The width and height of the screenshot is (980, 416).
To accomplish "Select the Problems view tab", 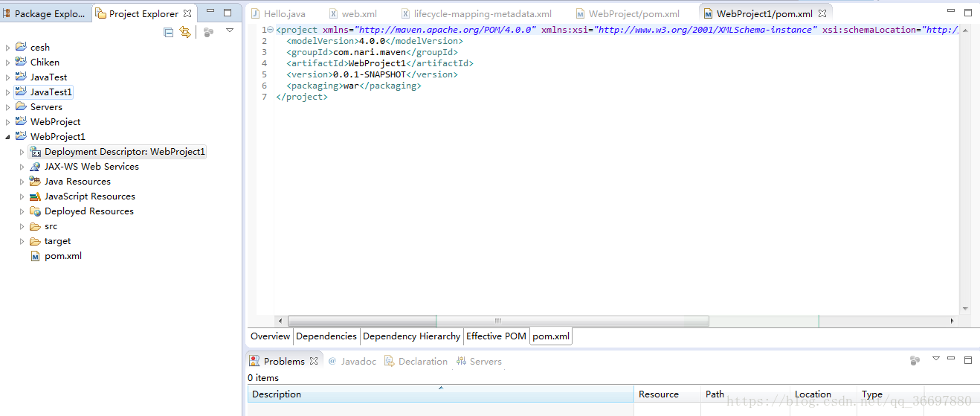I will pyautogui.click(x=284, y=361).
